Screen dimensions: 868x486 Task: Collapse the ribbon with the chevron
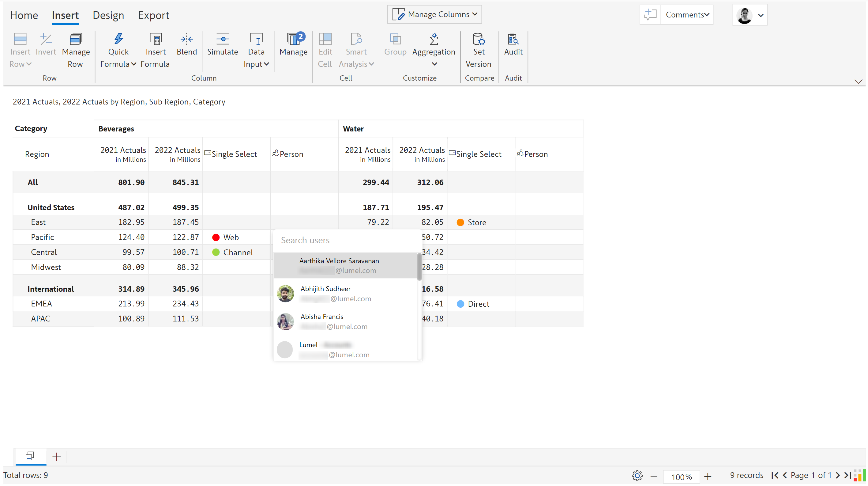(x=858, y=81)
